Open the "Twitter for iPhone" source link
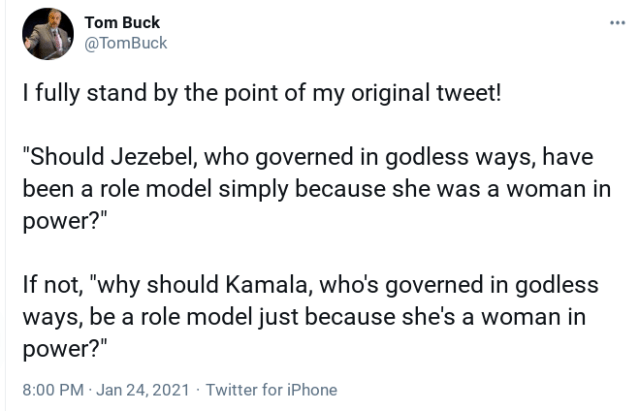Screen dimensions: 639x411 click(x=271, y=390)
